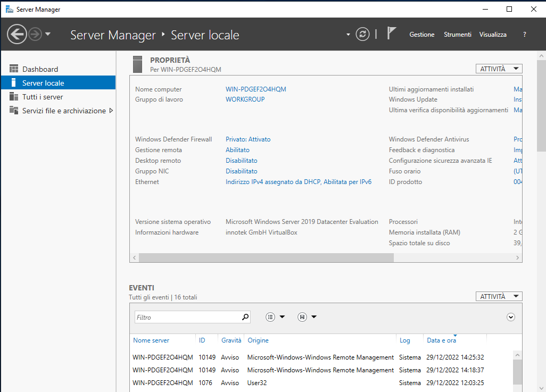Open the navigation history dropdown arrow
This screenshot has width=546, height=392.
[48, 34]
